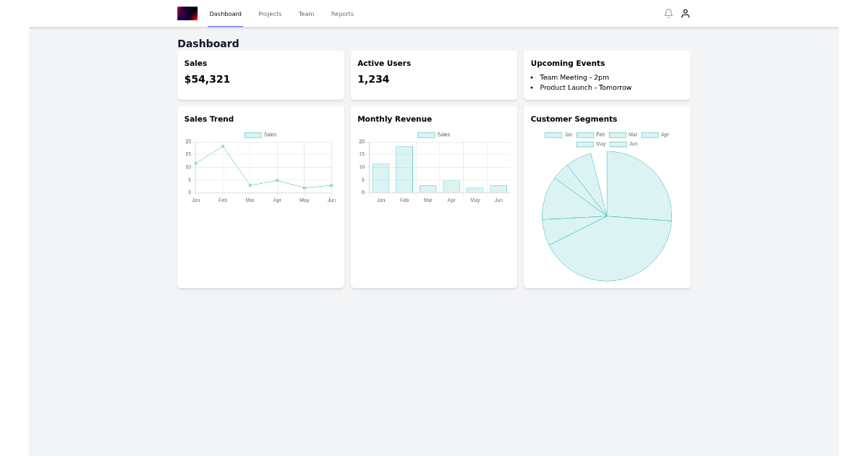Toggle Sales legend in Sales Trend chart
This screenshot has height=456, width=868.
(x=260, y=135)
